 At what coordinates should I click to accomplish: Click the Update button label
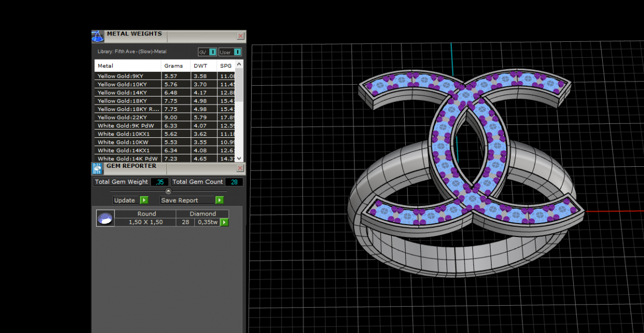[x=125, y=201]
